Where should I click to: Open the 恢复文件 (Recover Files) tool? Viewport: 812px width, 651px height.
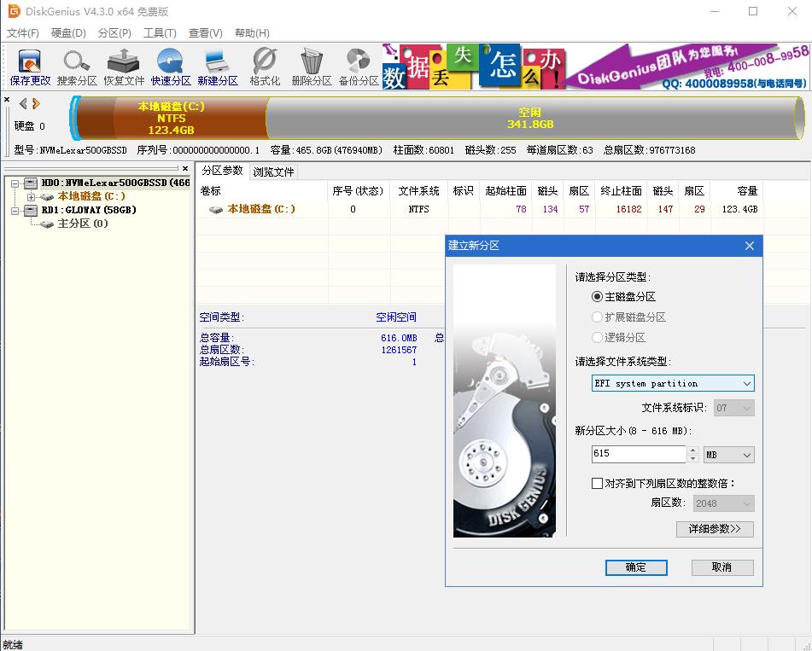[x=122, y=65]
